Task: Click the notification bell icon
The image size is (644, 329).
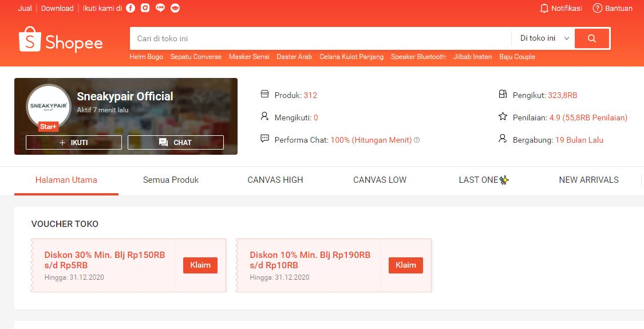Action: pyautogui.click(x=544, y=8)
